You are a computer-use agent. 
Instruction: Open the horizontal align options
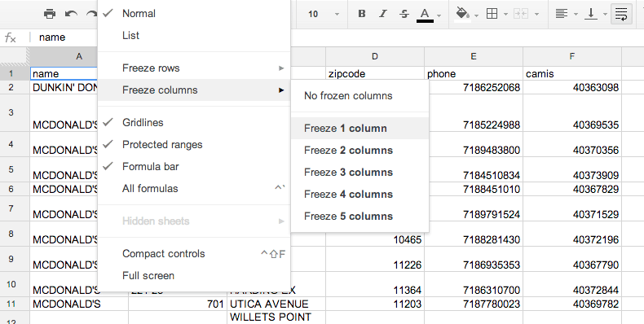click(x=562, y=14)
